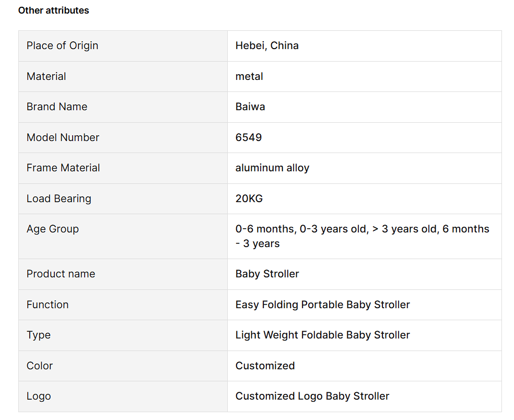Click the "Baby Stroller" product name value
This screenshot has height=420, width=514.
267,274
